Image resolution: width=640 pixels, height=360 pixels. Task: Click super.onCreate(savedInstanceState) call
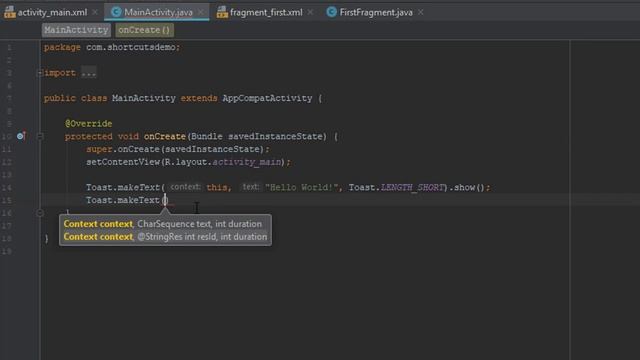(x=178, y=149)
